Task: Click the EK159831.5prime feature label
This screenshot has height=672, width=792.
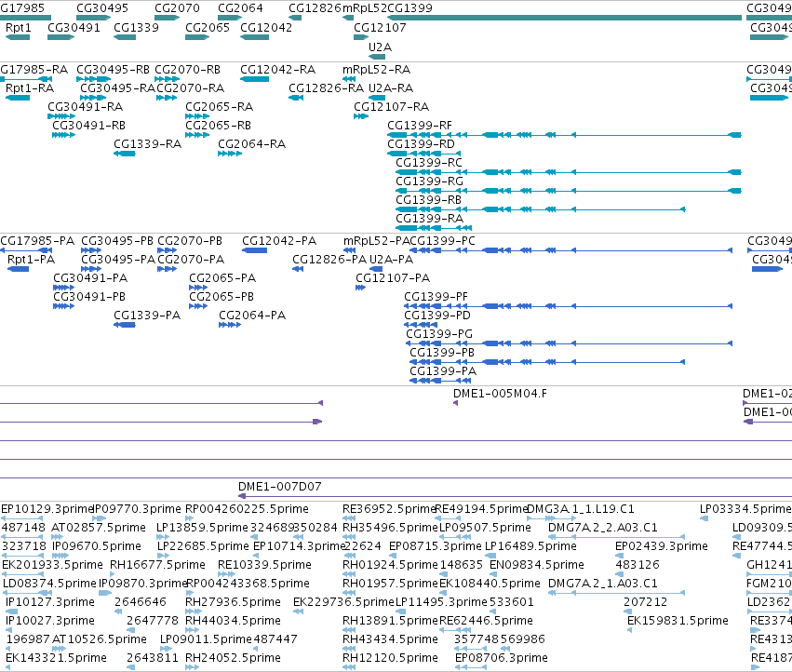Action: pos(678,621)
